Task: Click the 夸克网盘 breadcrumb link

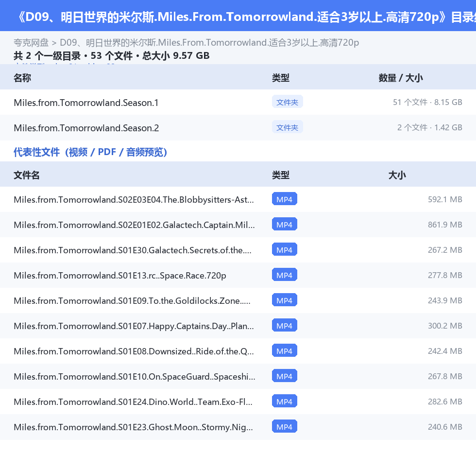Action: point(31,42)
